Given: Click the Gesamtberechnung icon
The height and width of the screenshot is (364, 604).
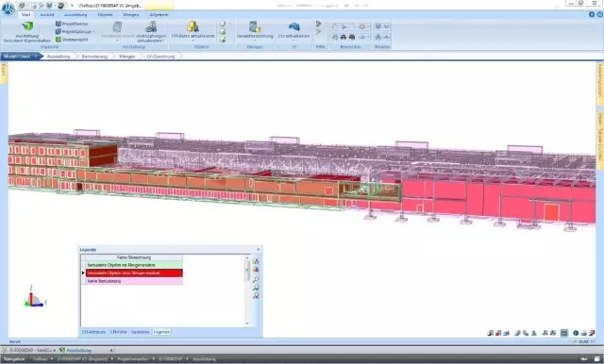Looking at the screenshot, I should 255,26.
